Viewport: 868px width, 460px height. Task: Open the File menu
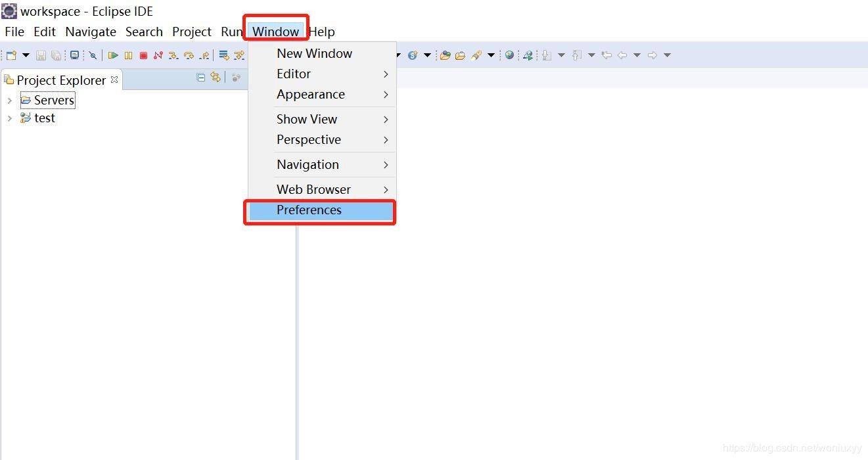point(14,32)
